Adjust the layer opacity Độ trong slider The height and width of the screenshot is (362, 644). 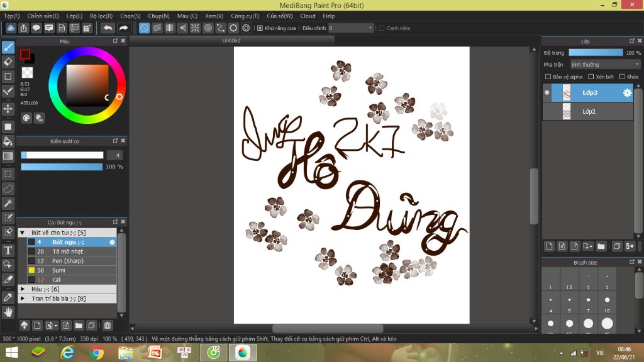[x=596, y=53]
